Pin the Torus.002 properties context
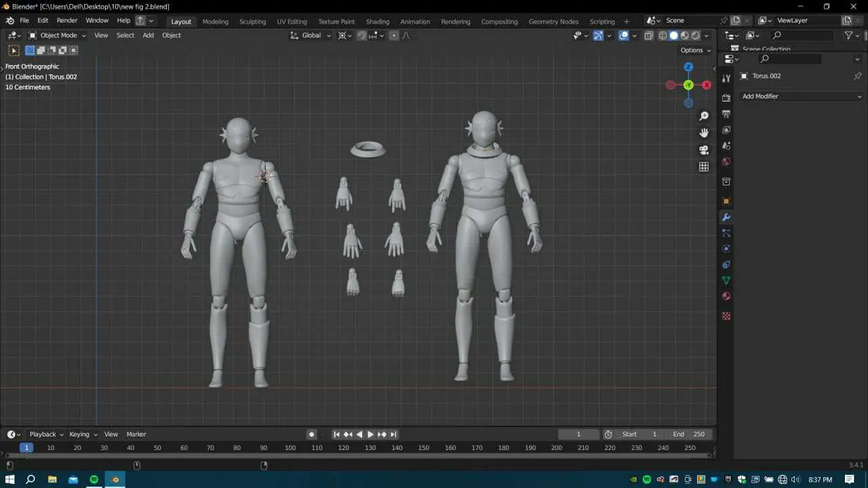 (x=857, y=76)
